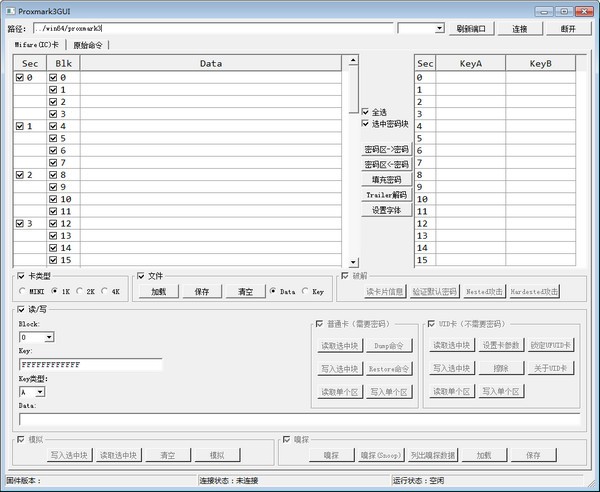The width and height of the screenshot is (600, 492).
Task: Click the Trailer解码 button
Action: tap(386, 195)
